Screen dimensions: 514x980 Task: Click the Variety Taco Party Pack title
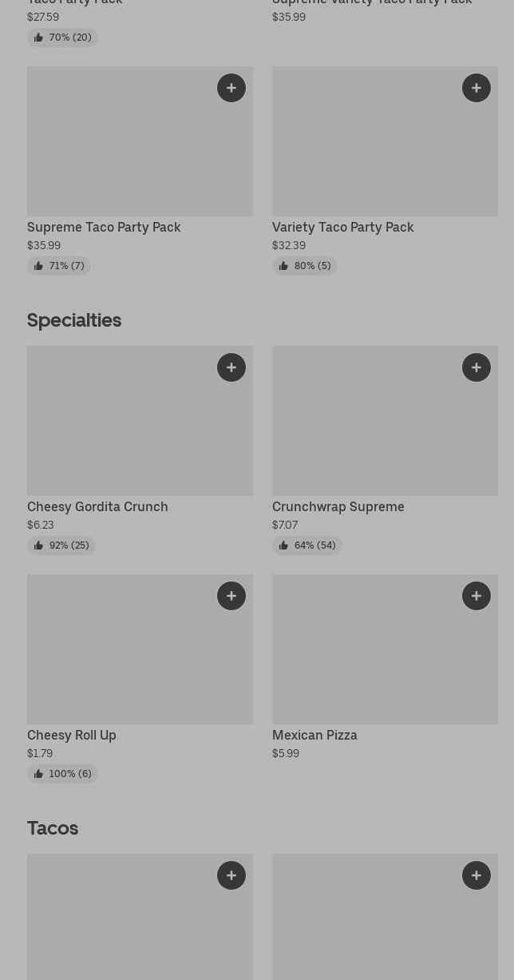coord(343,227)
